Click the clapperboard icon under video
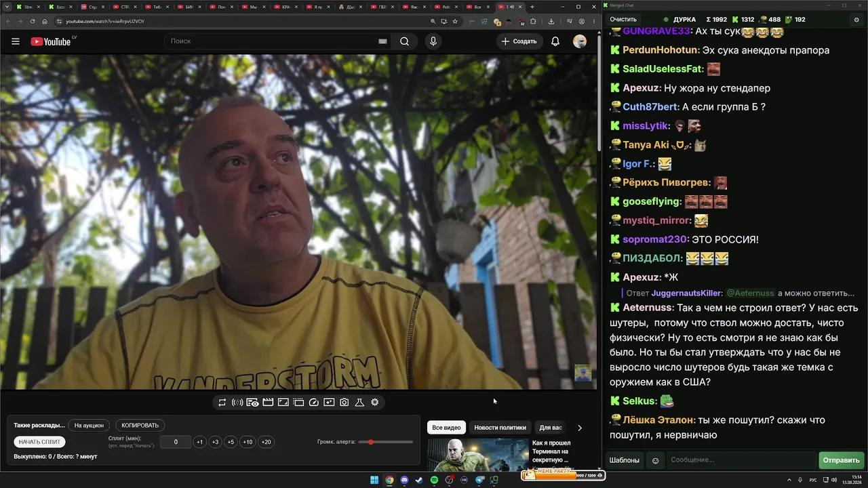 coord(268,403)
